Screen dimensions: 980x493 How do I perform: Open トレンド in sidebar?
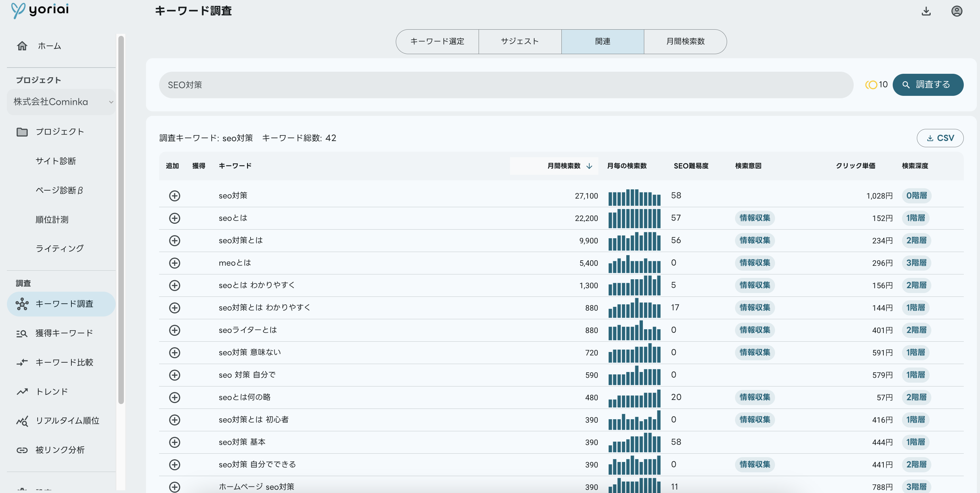point(61,392)
